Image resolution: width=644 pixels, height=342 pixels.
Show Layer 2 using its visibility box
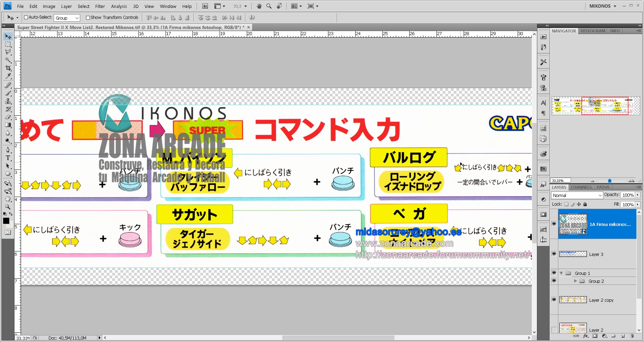coord(554,330)
